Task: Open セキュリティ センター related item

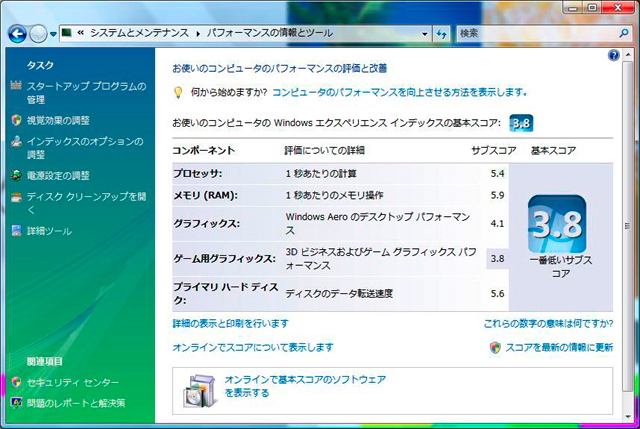Action: (x=73, y=382)
